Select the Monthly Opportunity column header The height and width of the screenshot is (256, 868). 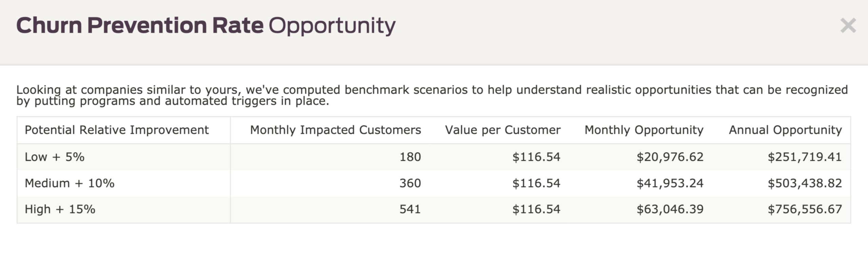click(x=644, y=130)
